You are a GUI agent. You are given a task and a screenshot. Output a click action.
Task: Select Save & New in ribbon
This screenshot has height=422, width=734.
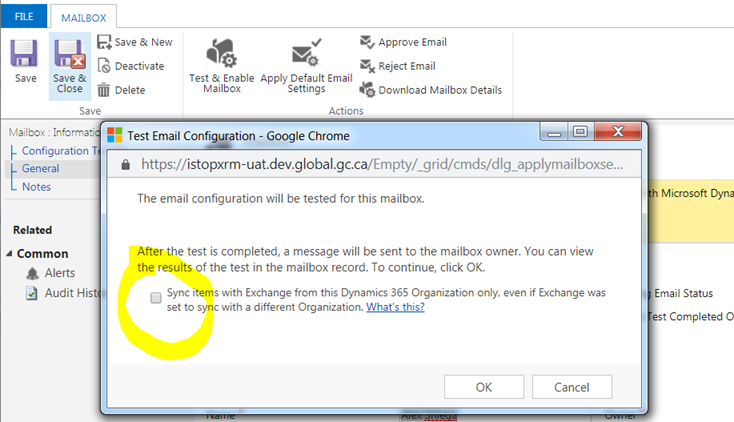[x=135, y=42]
